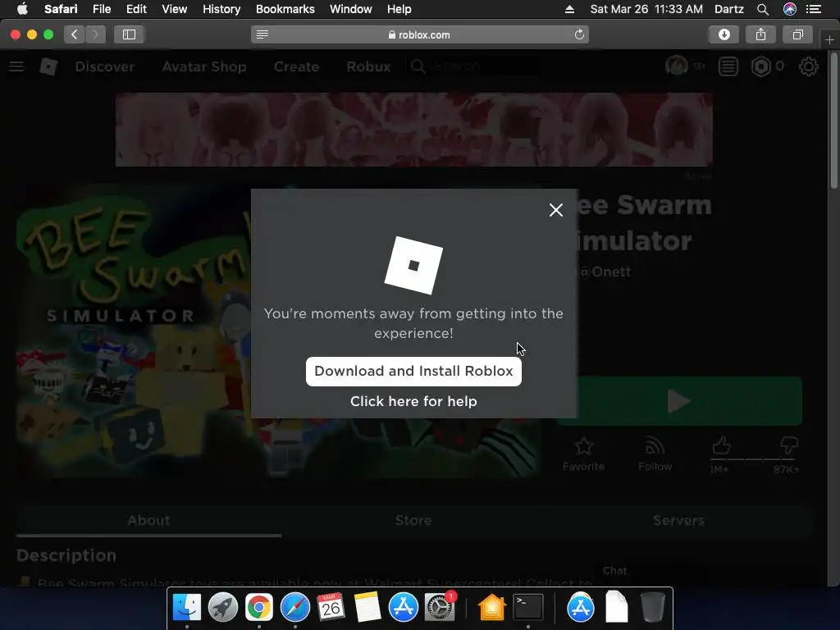
Task: Close the Roblox install dialog
Action: pyautogui.click(x=556, y=210)
